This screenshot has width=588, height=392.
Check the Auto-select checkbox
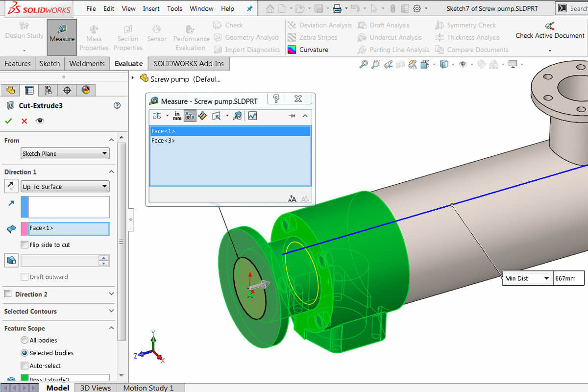tap(24, 366)
